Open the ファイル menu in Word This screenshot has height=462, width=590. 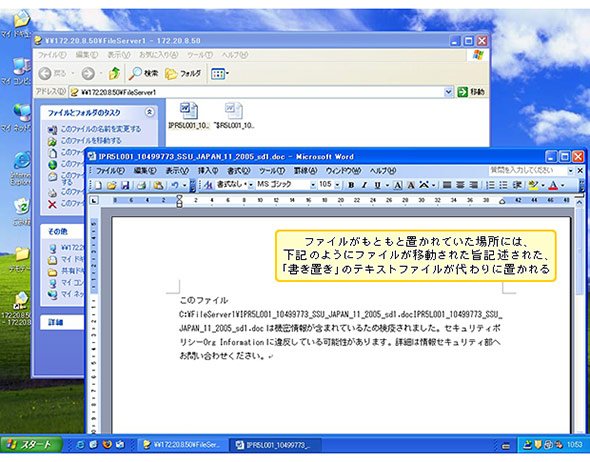point(110,171)
